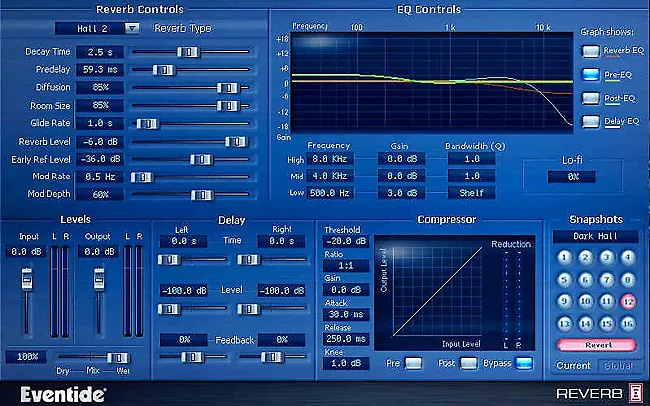
Task: Click the compressor Attack 30.0 ms field
Action: (346, 314)
